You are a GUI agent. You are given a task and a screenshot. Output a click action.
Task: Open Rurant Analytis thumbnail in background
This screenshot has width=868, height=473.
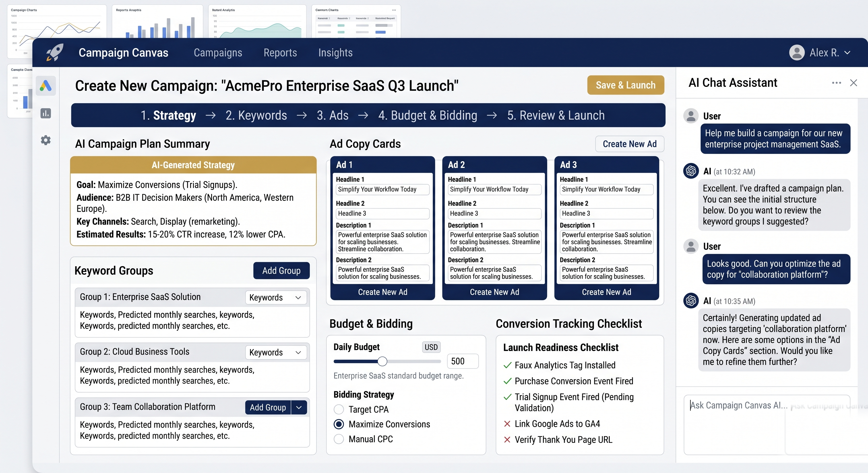click(x=257, y=22)
